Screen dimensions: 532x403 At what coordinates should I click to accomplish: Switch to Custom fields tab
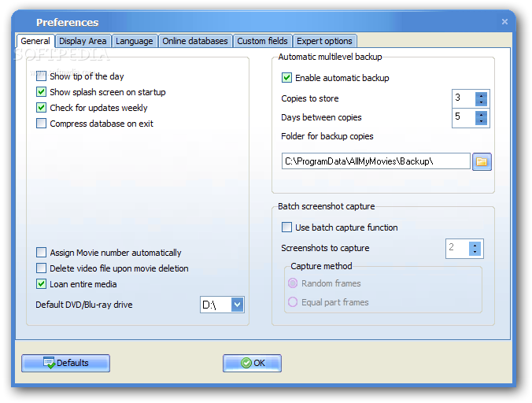coord(262,41)
